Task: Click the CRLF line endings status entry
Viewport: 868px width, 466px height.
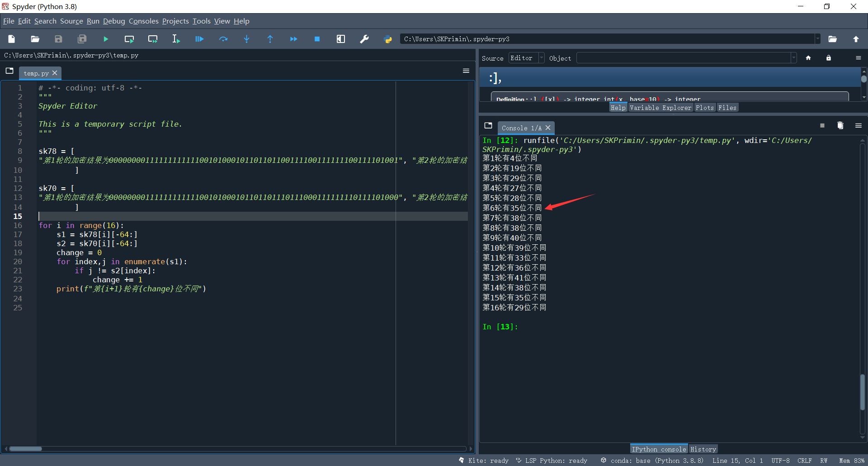Action: click(x=804, y=461)
